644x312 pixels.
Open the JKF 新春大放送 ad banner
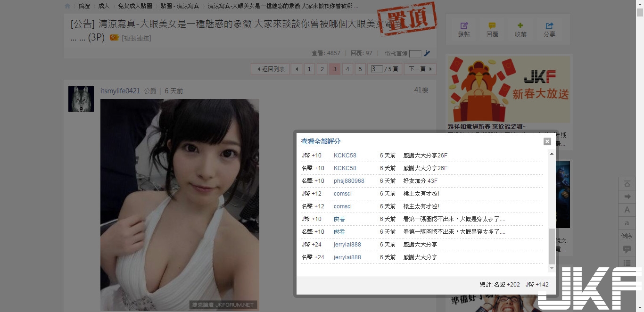[x=509, y=90]
